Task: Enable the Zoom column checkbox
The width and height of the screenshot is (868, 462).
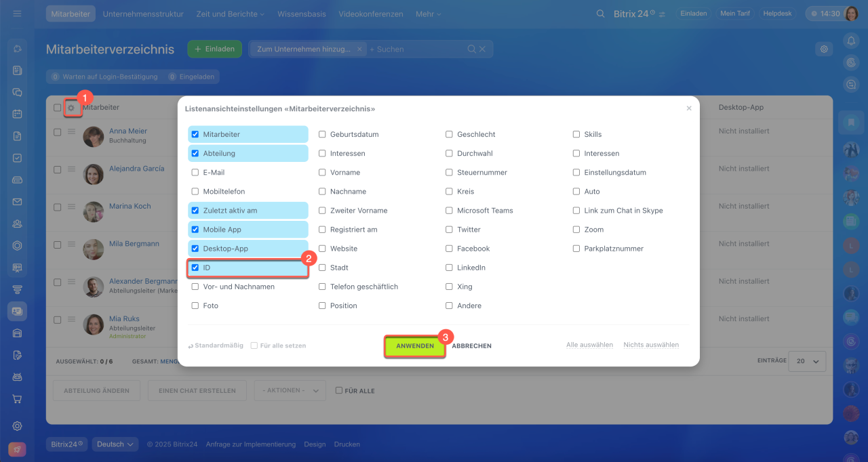Action: (576, 230)
